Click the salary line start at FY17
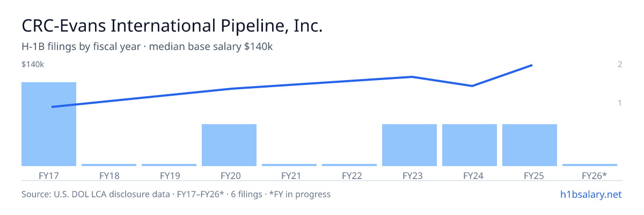 click(x=52, y=107)
